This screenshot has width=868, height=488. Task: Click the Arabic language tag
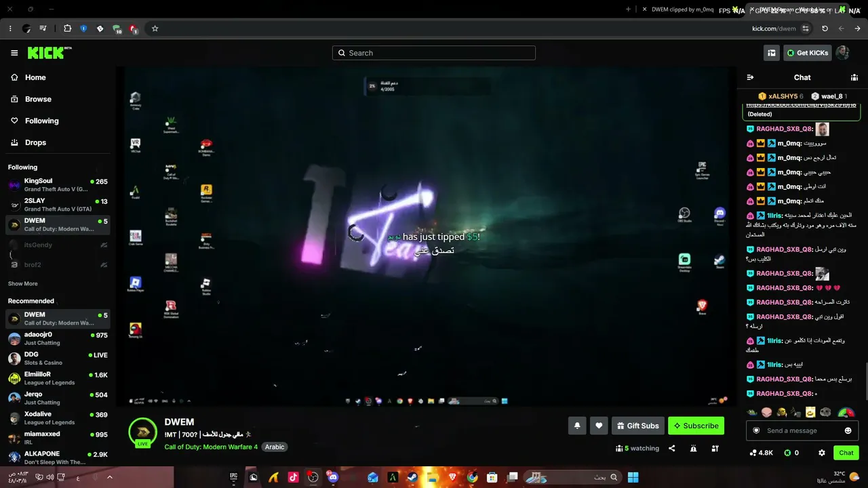click(275, 447)
